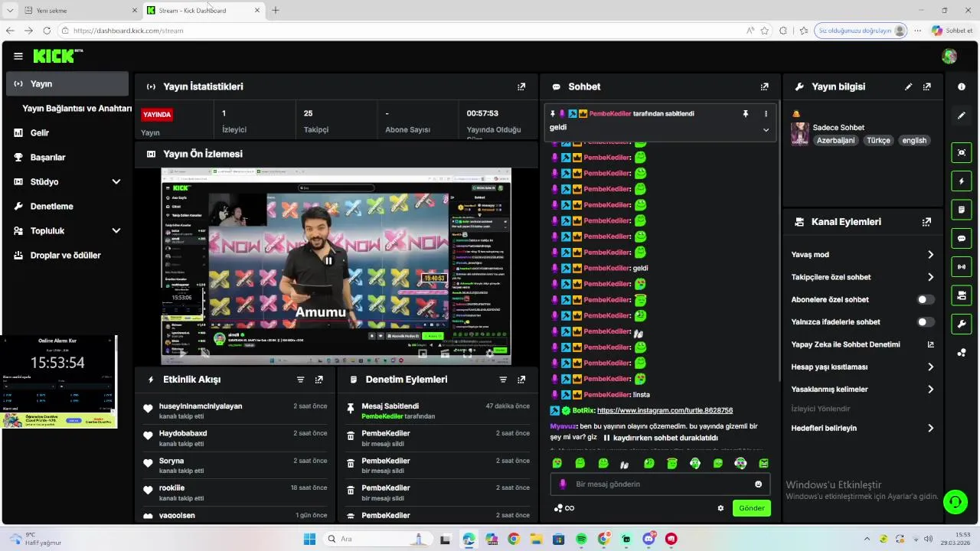Open the BotRix instagram link in chat
This screenshot has height=551, width=980.
[665, 411]
